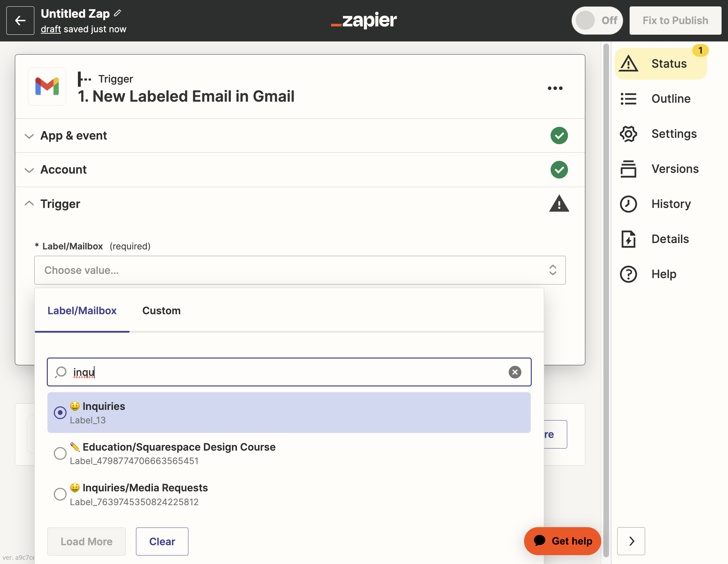Image resolution: width=728 pixels, height=564 pixels.
Task: Open the Get help chat button
Action: [x=562, y=541]
